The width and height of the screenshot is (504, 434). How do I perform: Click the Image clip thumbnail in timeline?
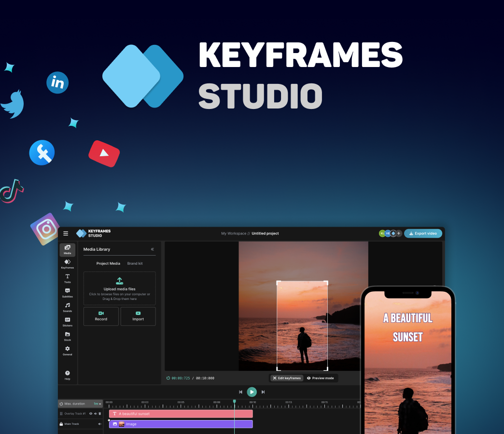[122, 424]
